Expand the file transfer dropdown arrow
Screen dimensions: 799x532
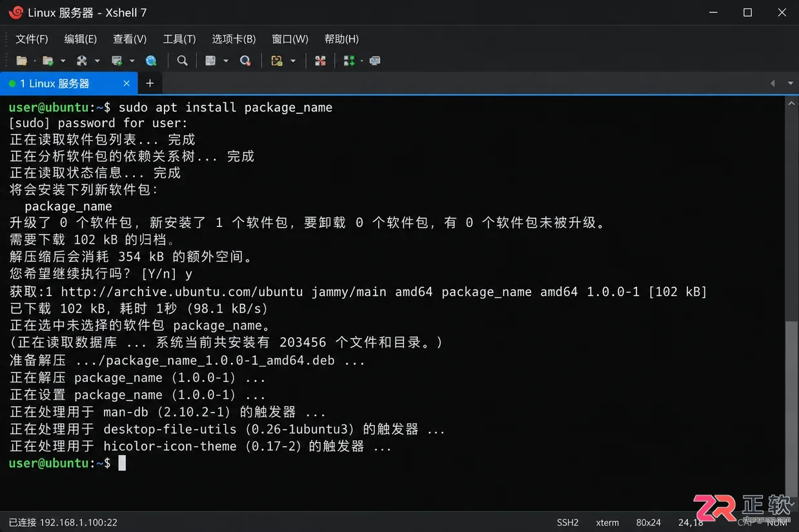pyautogui.click(x=132, y=61)
